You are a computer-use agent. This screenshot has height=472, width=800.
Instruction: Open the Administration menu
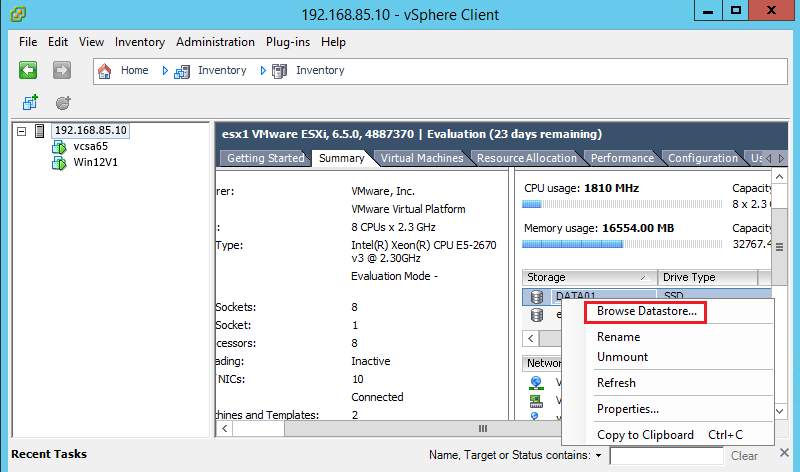215,42
